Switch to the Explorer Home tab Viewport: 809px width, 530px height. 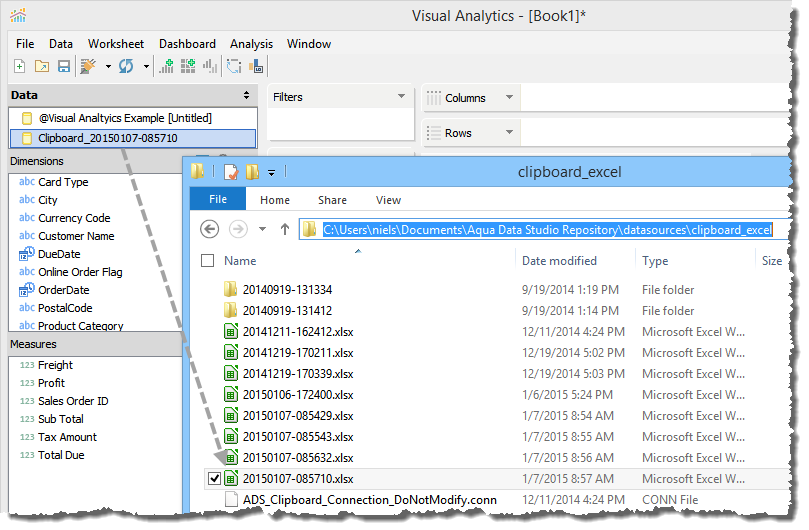[x=275, y=200]
